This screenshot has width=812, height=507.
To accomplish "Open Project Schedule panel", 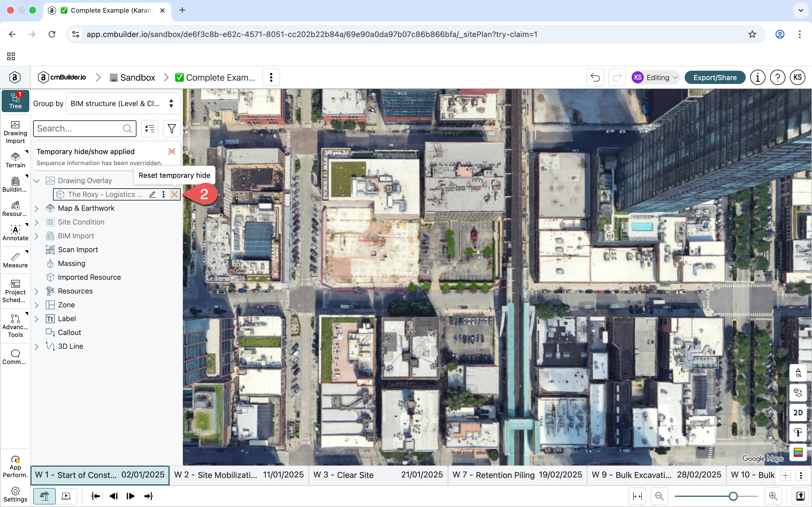I will coord(15,291).
